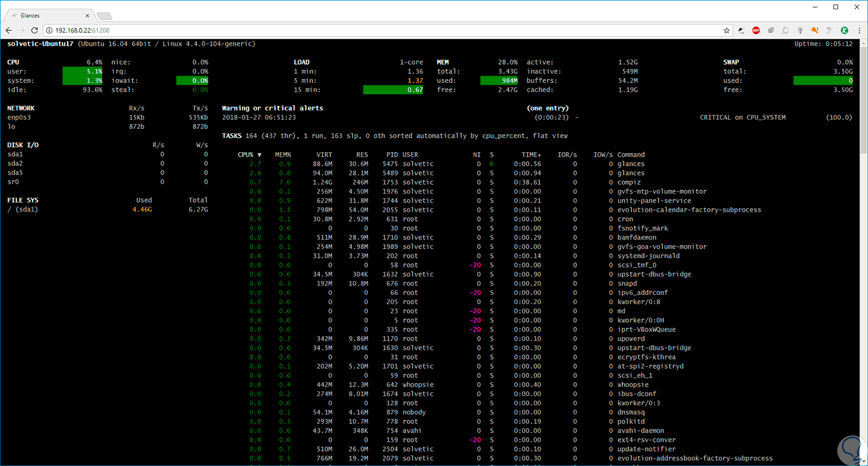
Task: Bookmark this page with the star icon
Action: pyautogui.click(x=727, y=30)
